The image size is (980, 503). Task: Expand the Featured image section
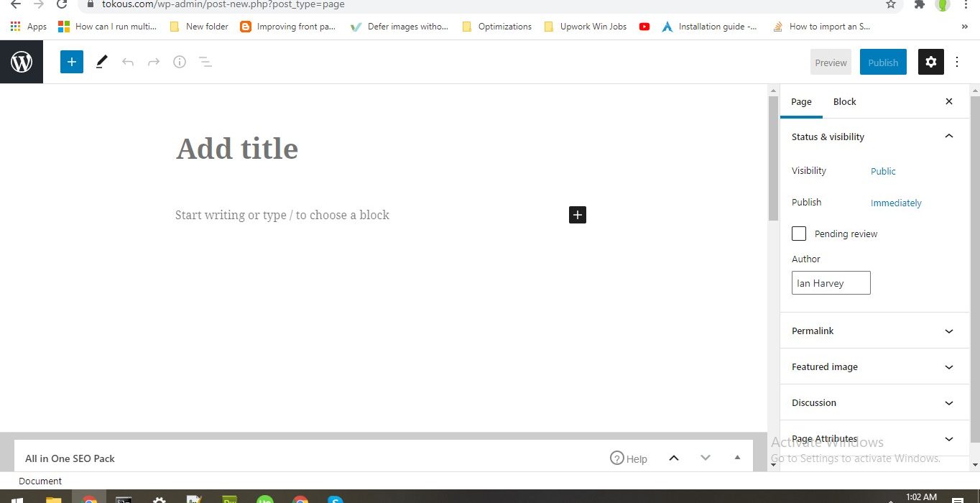pos(874,366)
